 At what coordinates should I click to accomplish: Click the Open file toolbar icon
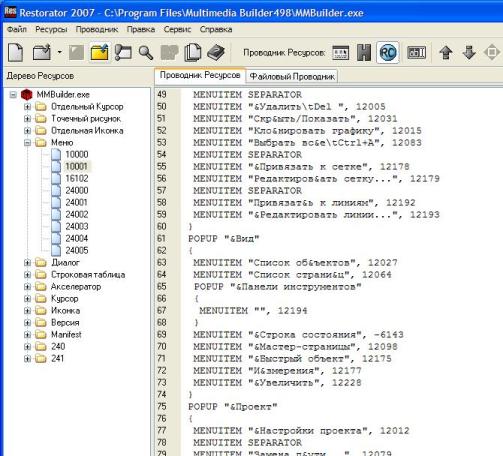(42, 52)
